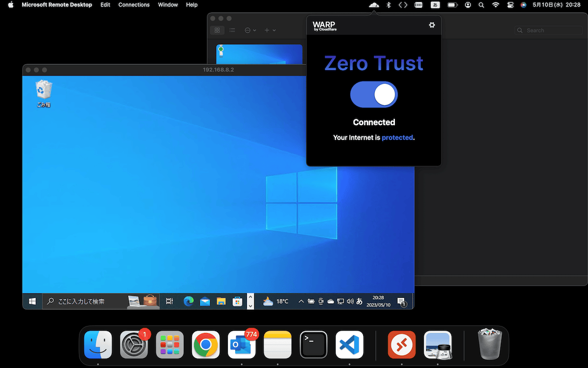Toggle the Windows Japanese IME indicator
The image size is (588, 368).
pyautogui.click(x=359, y=301)
